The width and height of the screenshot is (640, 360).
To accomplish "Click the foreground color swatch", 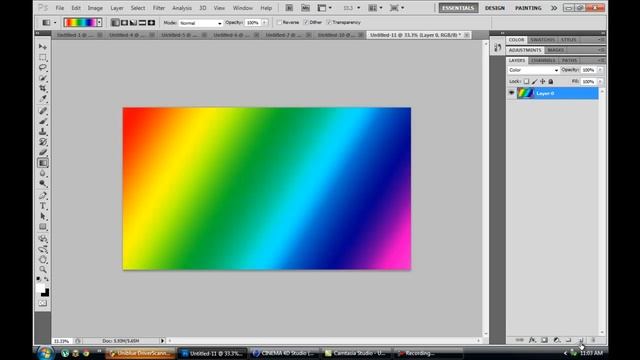I will pyautogui.click(x=40, y=289).
